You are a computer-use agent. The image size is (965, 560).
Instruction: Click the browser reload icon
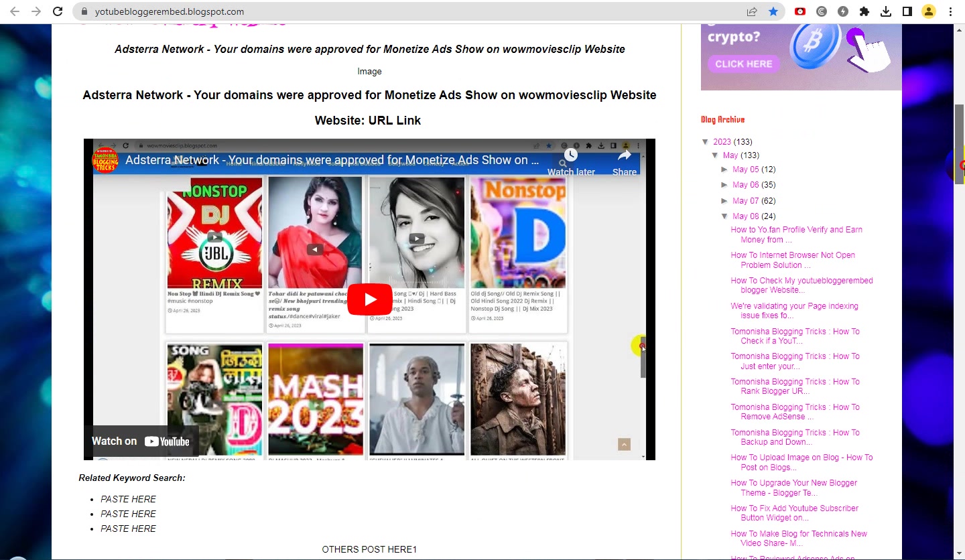(x=58, y=11)
